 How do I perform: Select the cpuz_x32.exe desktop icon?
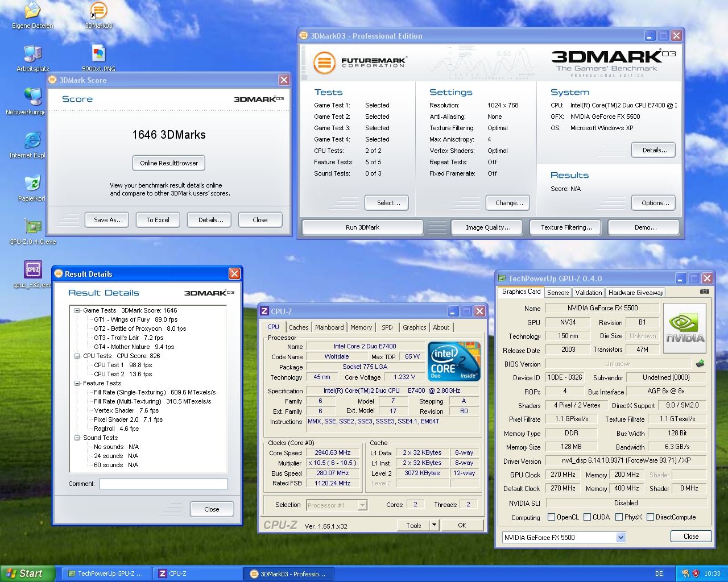tap(32, 275)
